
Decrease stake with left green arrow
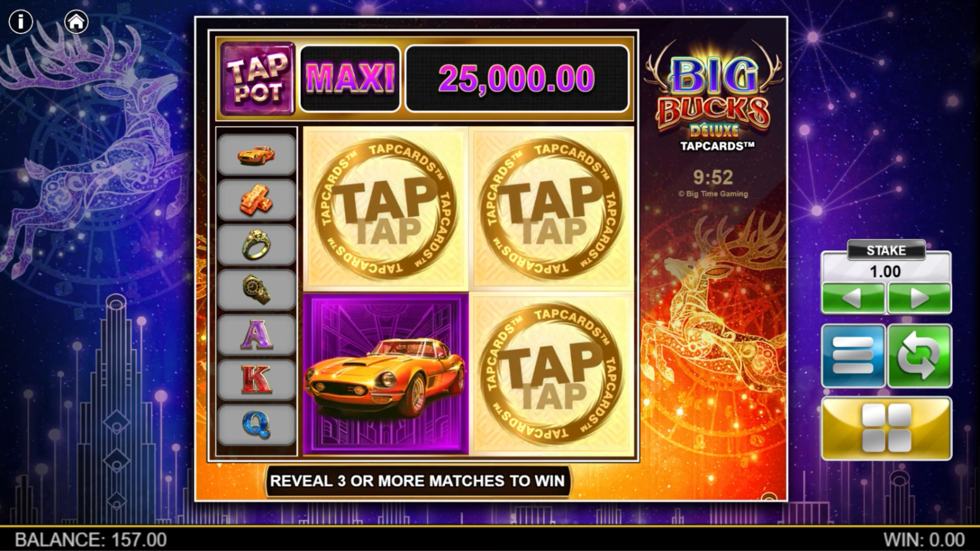pos(853,298)
